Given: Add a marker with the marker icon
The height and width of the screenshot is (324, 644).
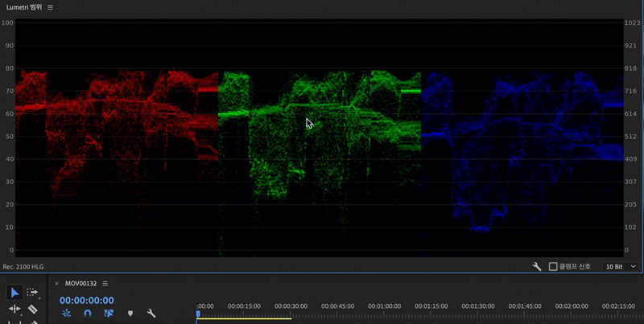Looking at the screenshot, I should click(x=130, y=314).
